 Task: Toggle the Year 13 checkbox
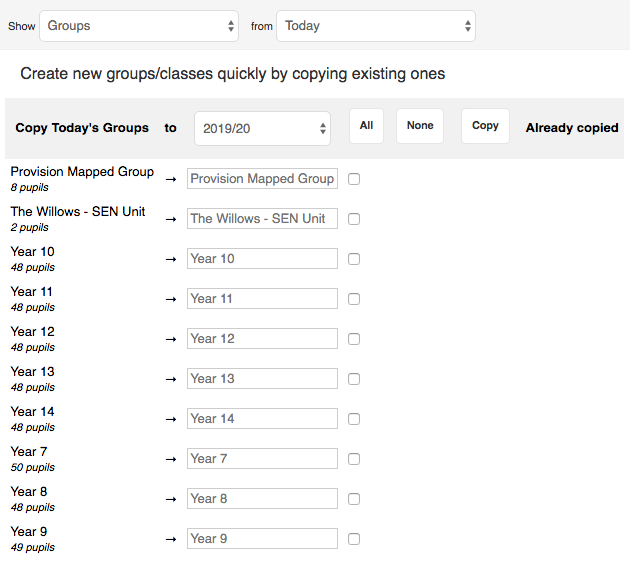pos(354,379)
